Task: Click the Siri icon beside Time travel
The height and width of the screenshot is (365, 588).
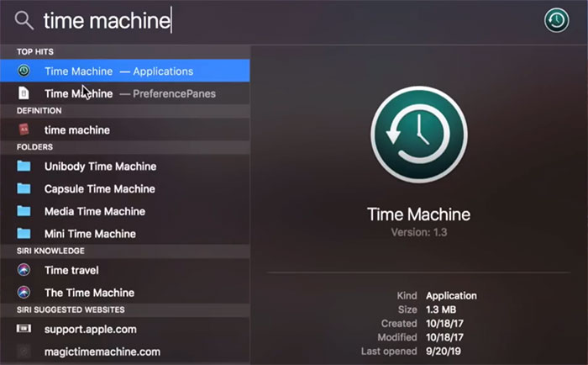Action: point(24,270)
